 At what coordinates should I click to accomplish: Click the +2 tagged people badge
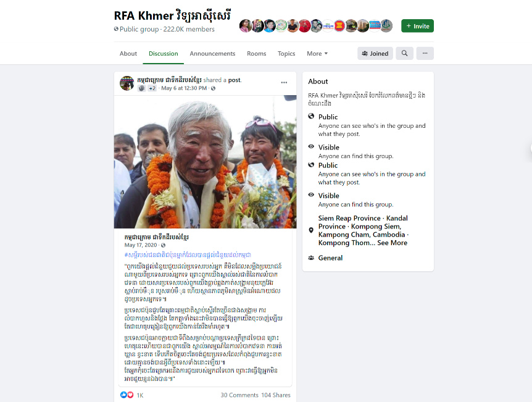click(x=152, y=88)
